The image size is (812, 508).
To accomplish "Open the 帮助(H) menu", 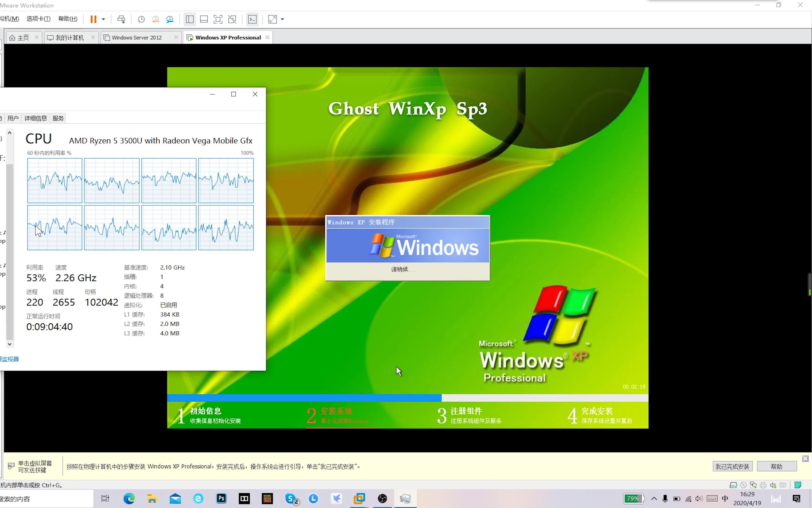I will pos(68,19).
